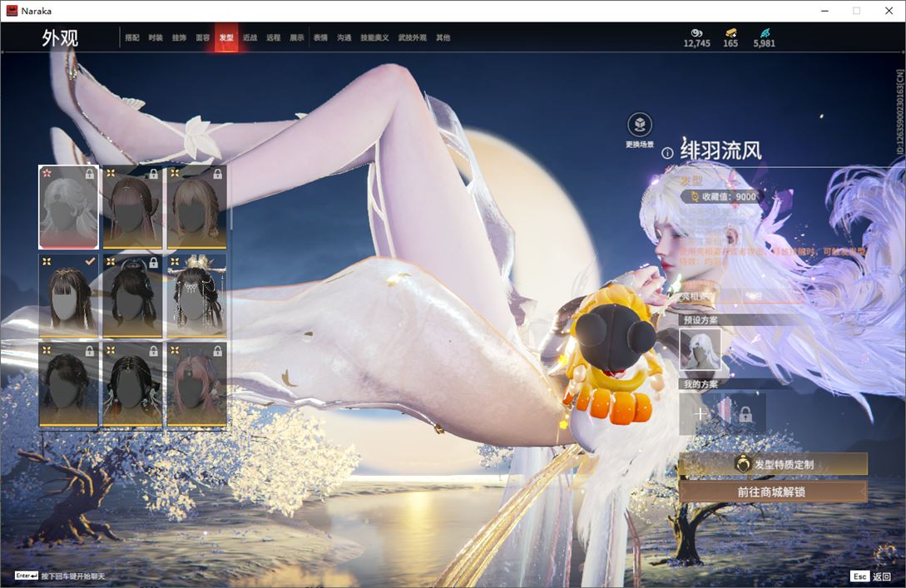Switch to the 远程 tab

point(274,37)
